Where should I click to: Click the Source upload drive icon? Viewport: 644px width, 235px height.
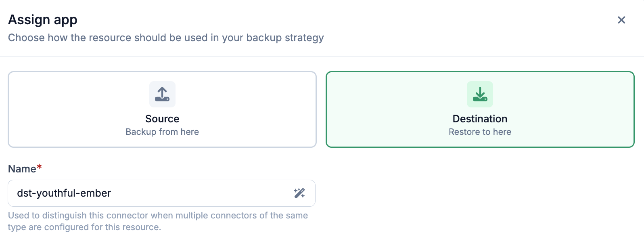coord(162,94)
